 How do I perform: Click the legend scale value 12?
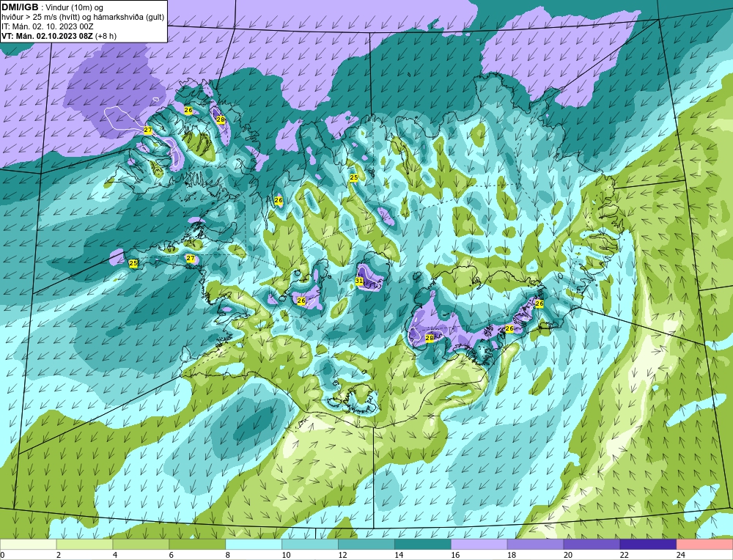point(342,555)
